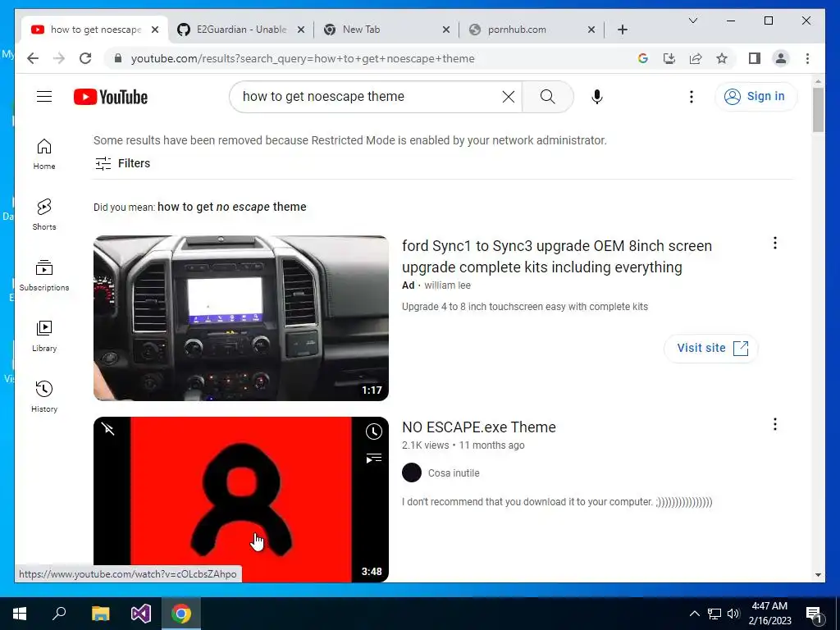The width and height of the screenshot is (840, 630).
Task: Close the New Tab tab
Action: coord(445,30)
